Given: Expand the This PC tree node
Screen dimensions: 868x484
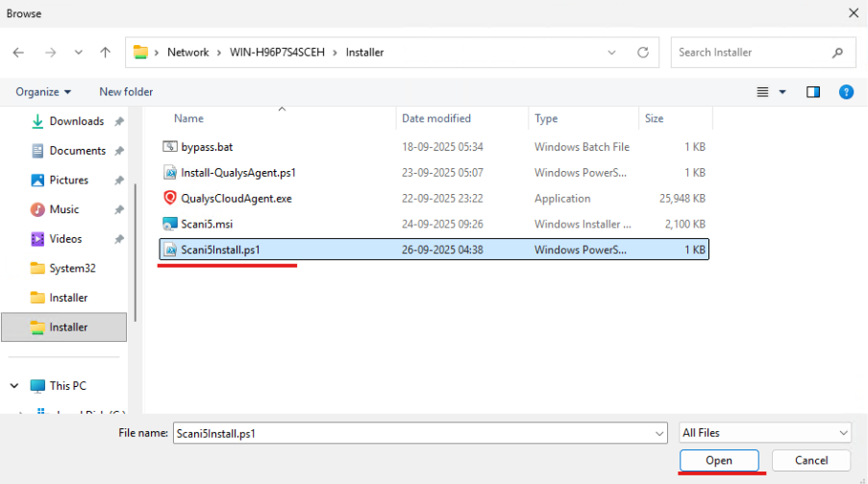Looking at the screenshot, I should 14,386.
